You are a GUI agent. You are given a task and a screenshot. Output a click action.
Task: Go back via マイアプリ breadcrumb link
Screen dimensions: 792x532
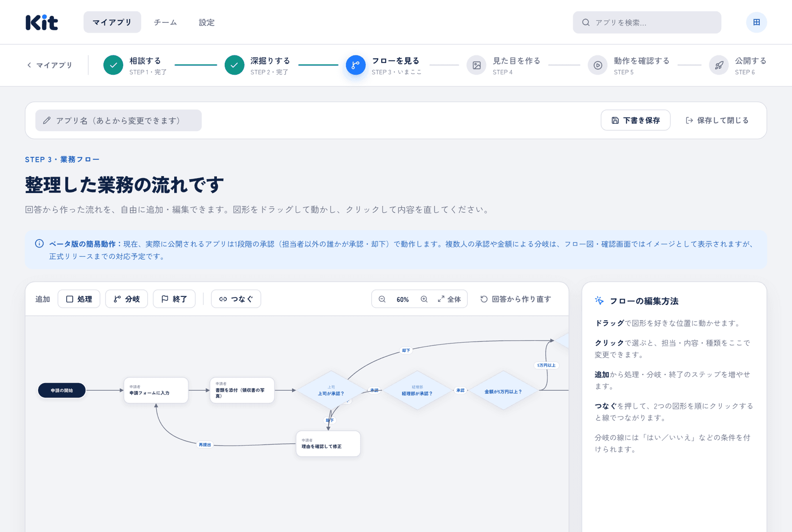pos(49,65)
